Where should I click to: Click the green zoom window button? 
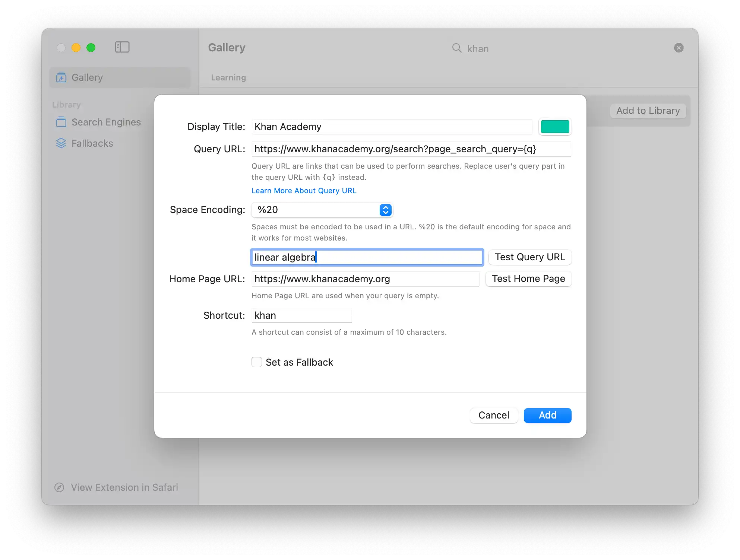pos(91,48)
